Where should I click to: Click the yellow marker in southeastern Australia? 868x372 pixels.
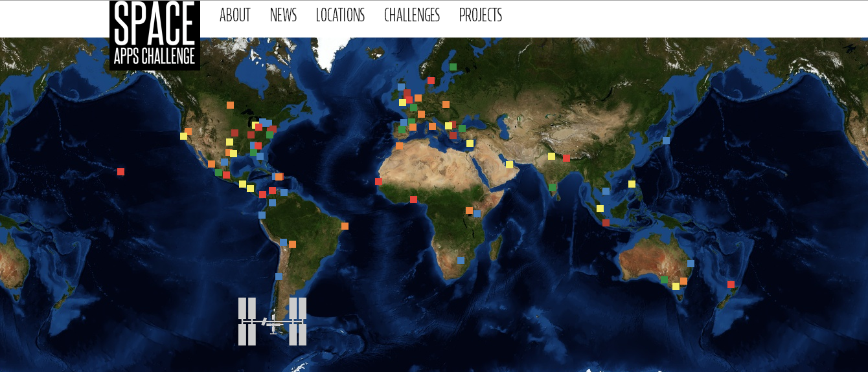676,286
